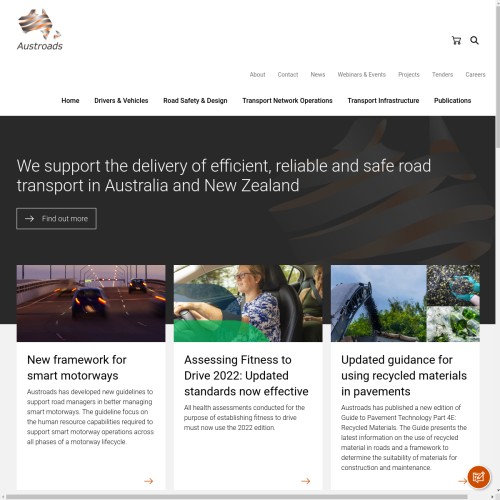Open the Careers link

click(x=475, y=75)
